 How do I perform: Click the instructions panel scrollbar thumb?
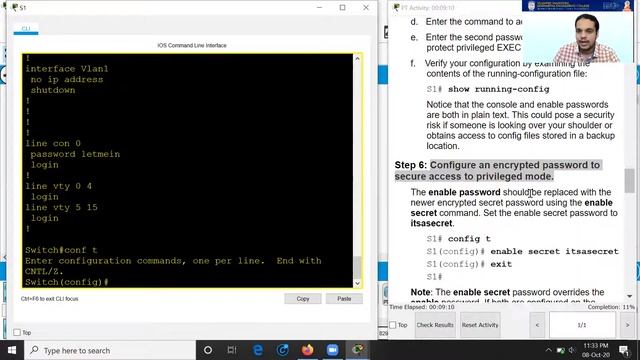pyautogui.click(x=629, y=180)
